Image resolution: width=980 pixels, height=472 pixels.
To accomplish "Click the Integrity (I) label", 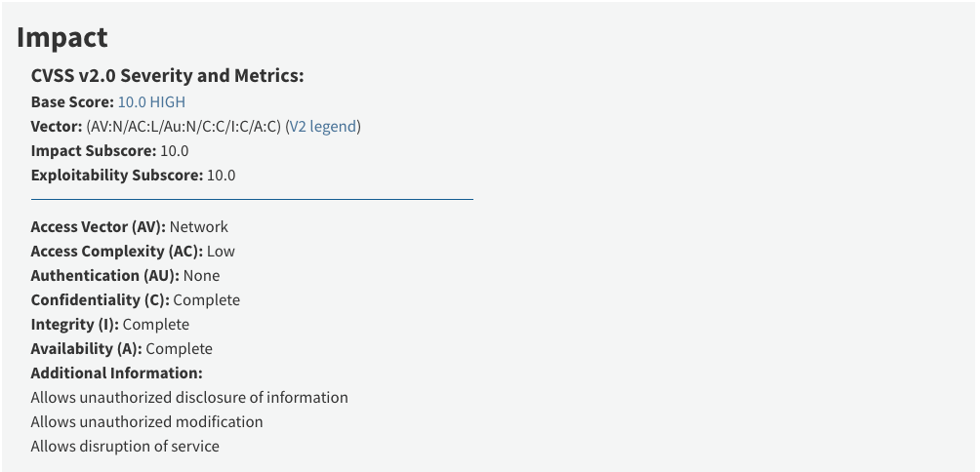I will coord(75,325).
